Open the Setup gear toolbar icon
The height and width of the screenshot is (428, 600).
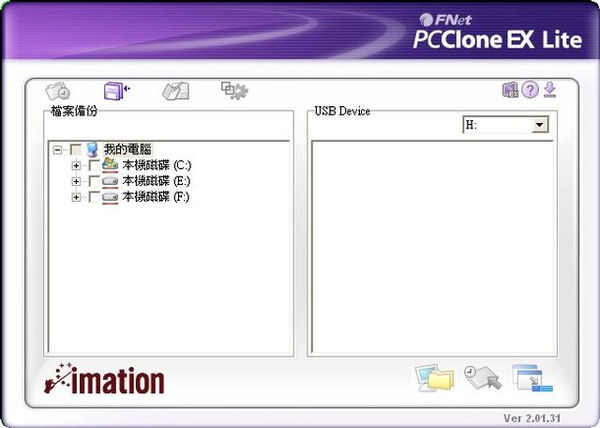coord(235,91)
